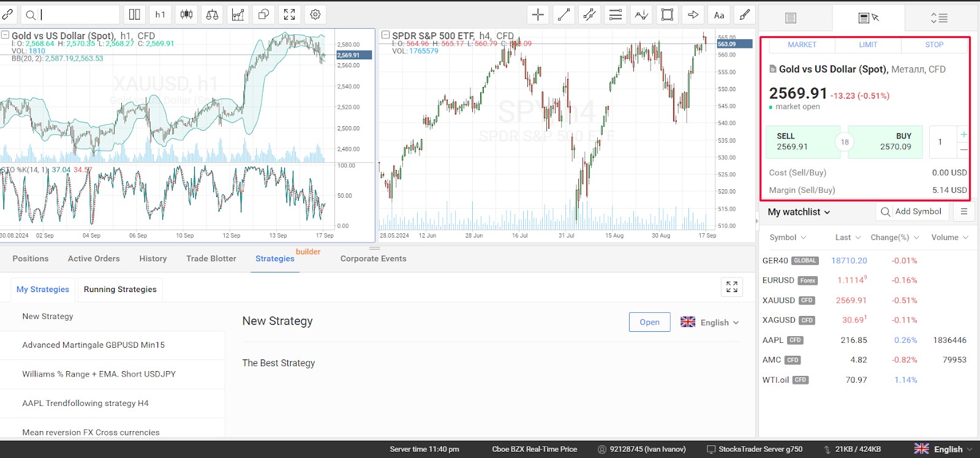The image size is (980, 458).
Task: Open the watchlist hamburger menu
Action: point(964,211)
